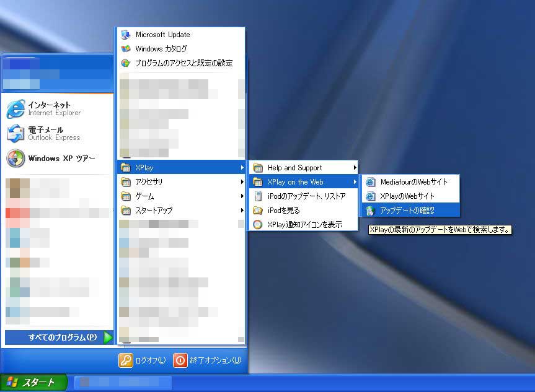Open Windows カタログ menu entry

pos(181,49)
